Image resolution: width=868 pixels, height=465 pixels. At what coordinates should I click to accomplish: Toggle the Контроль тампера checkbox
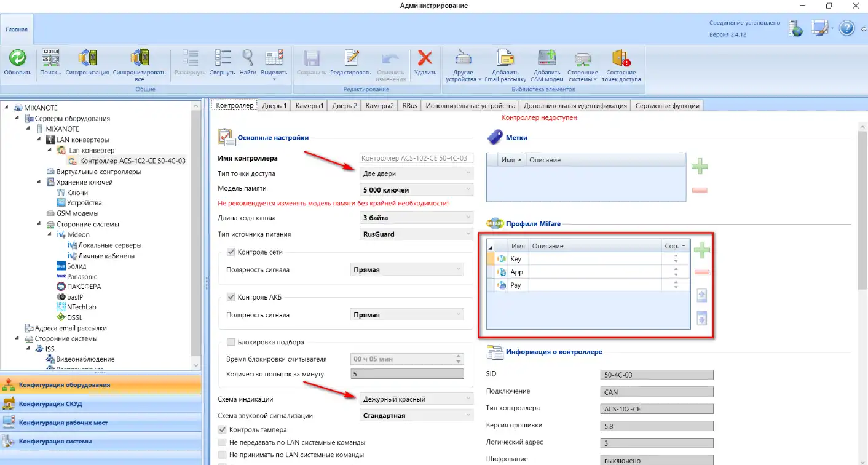click(x=223, y=429)
